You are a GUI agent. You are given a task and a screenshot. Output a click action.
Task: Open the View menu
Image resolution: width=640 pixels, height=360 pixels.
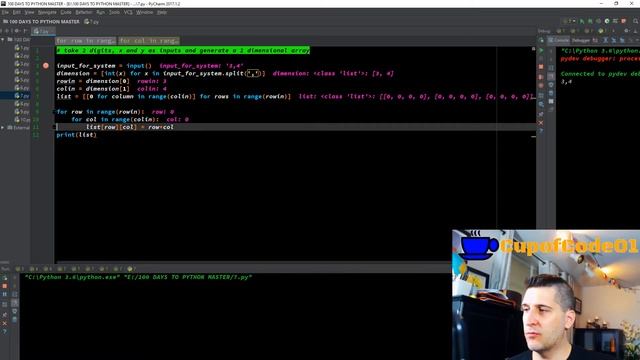tap(29, 12)
